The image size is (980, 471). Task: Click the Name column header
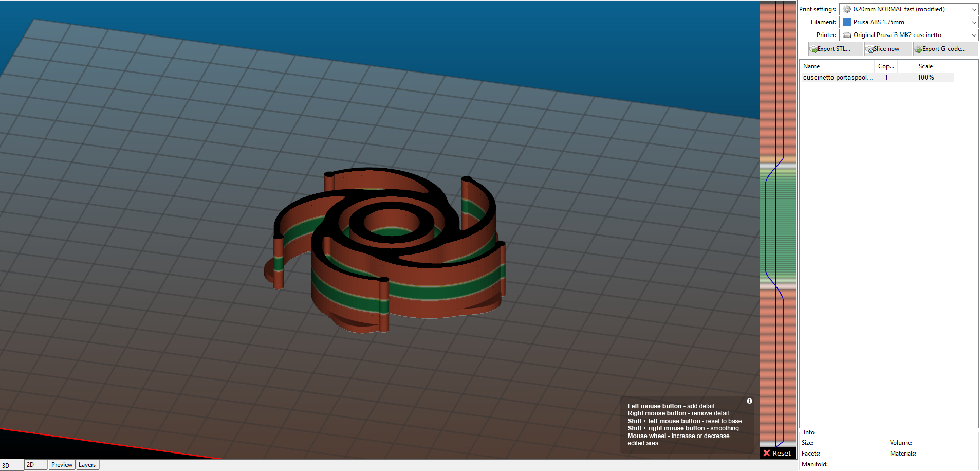click(837, 66)
